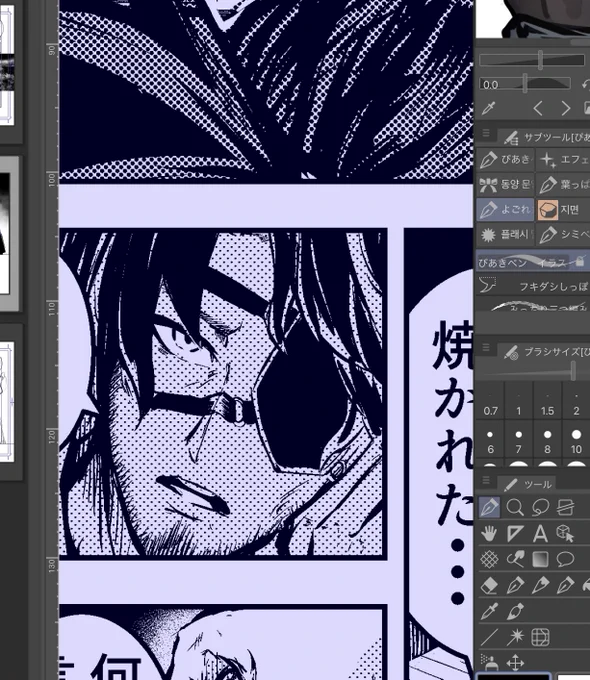Click the slider showing value 0.0
The image size is (590, 680).
click(525, 84)
